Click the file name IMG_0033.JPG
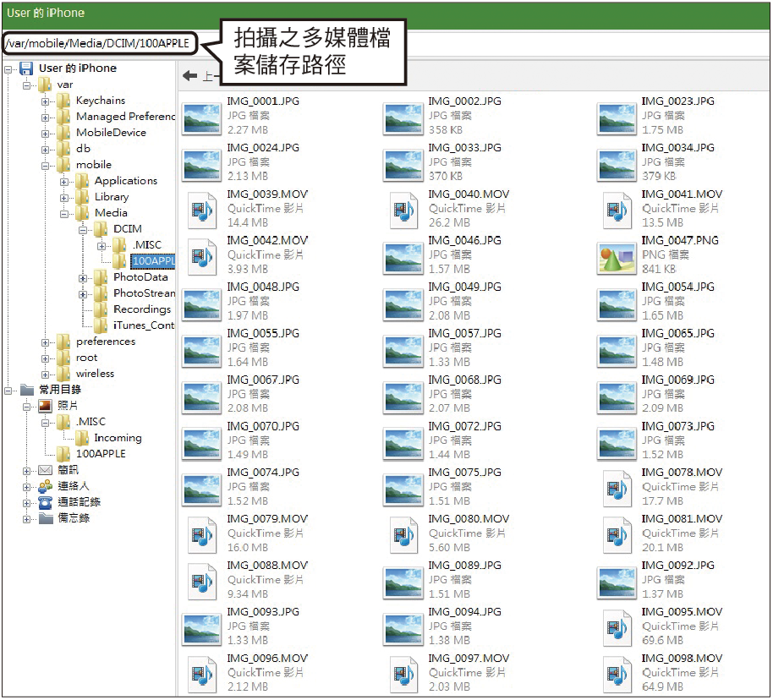 [464, 147]
